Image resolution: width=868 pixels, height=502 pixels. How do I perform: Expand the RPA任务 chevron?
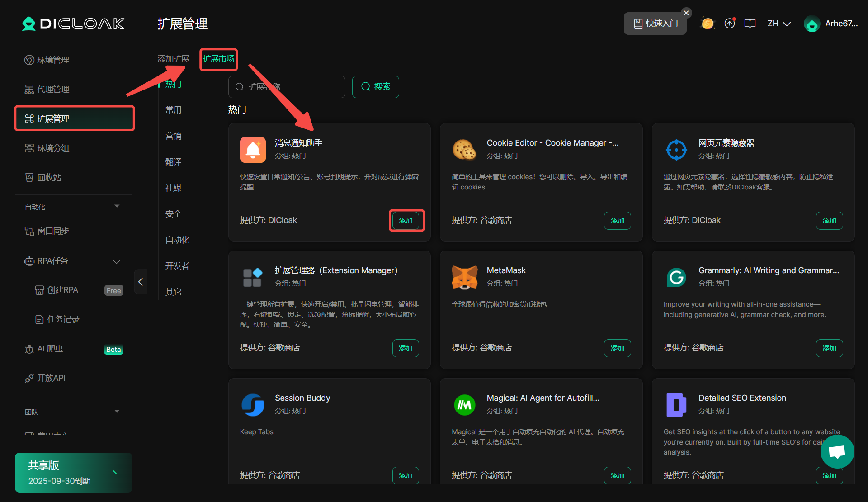[117, 261]
